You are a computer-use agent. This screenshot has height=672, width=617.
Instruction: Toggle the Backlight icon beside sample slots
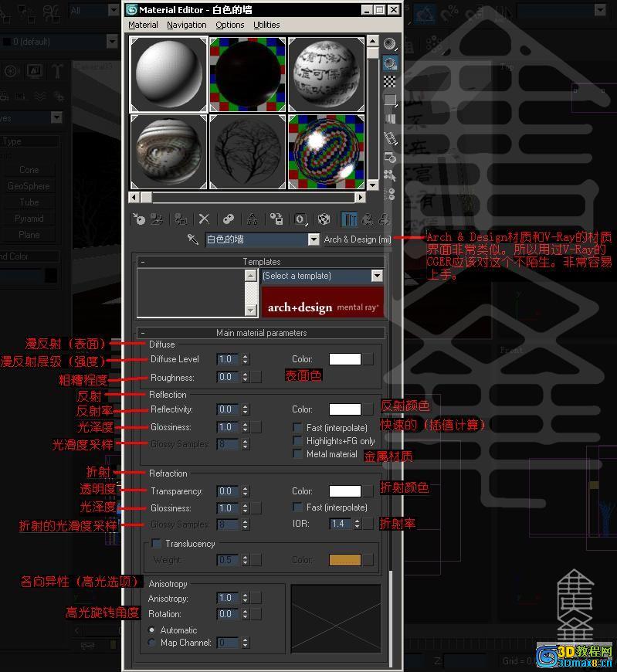(x=390, y=63)
